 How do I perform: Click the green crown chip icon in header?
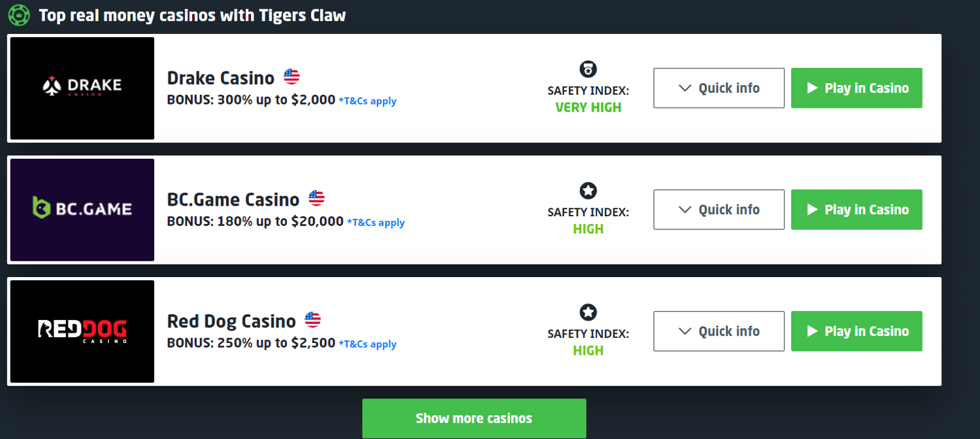pos(19,15)
